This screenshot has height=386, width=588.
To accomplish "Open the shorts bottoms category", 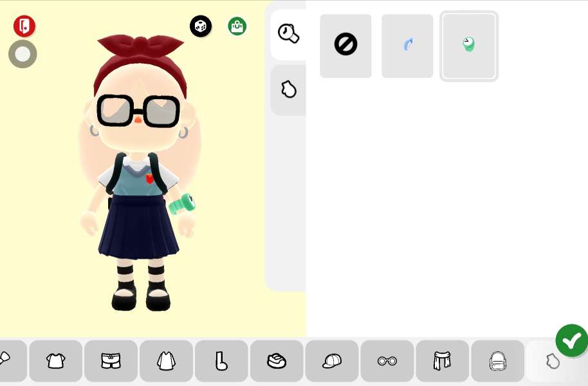I will (x=111, y=361).
